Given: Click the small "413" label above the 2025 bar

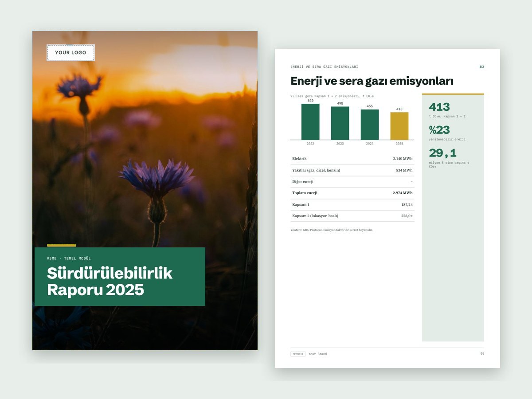Looking at the screenshot, I should [399, 109].
